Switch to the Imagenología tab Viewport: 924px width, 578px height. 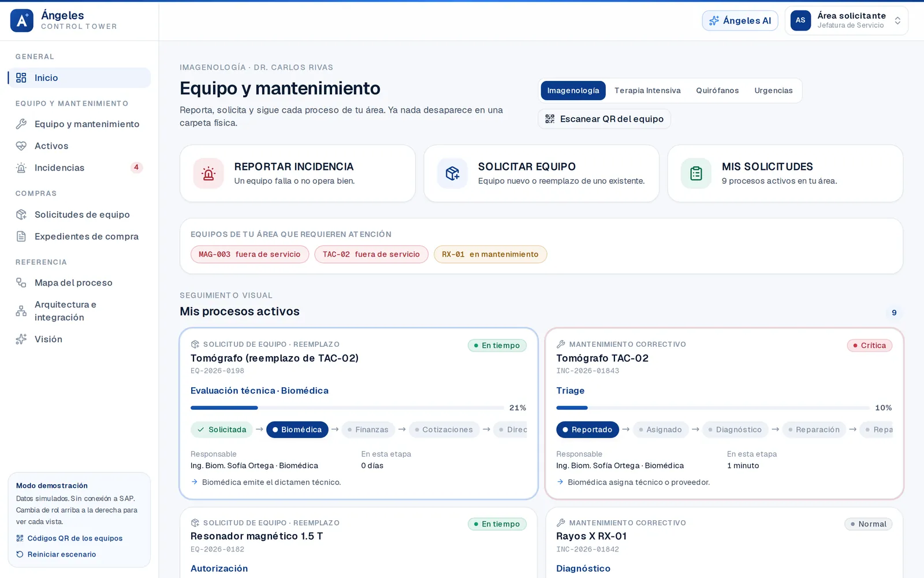click(573, 91)
